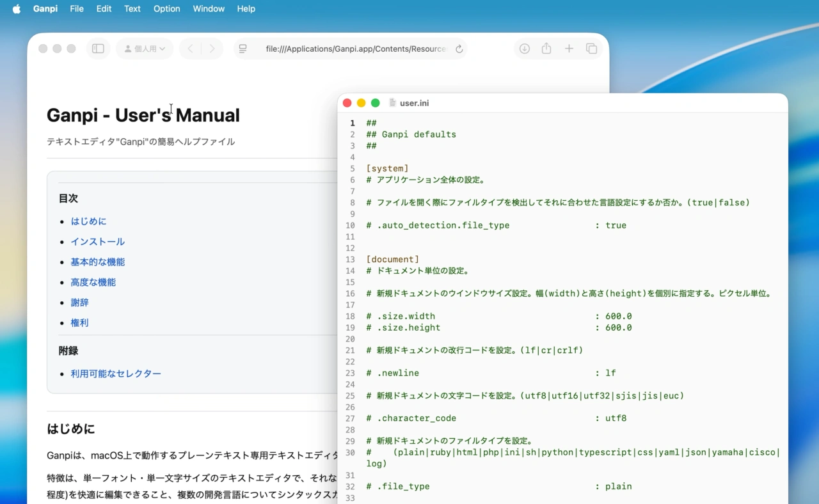Click the .newline setting line
Screen dimensions: 819x504
coord(491,373)
